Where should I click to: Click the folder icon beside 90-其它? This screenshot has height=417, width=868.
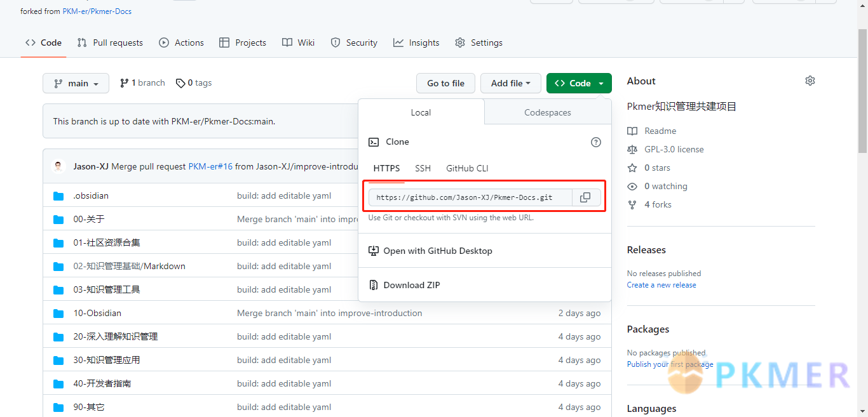tap(58, 407)
